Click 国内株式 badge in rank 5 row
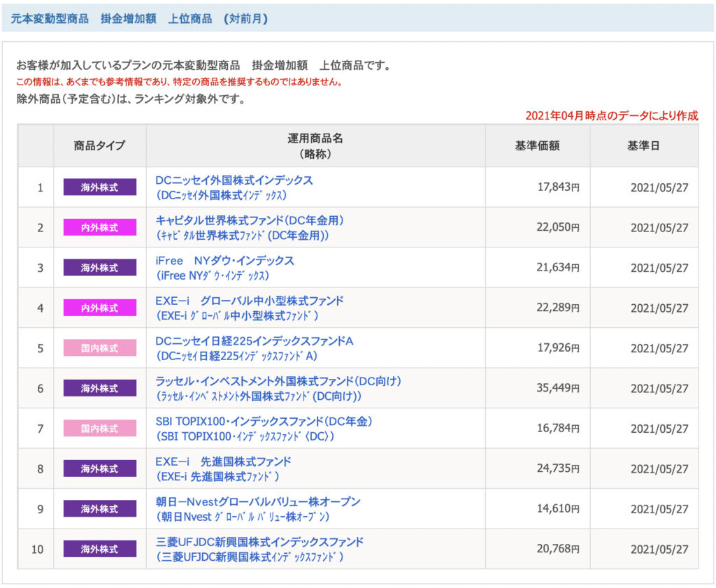Viewport: 716px width, 588px height. [99, 348]
